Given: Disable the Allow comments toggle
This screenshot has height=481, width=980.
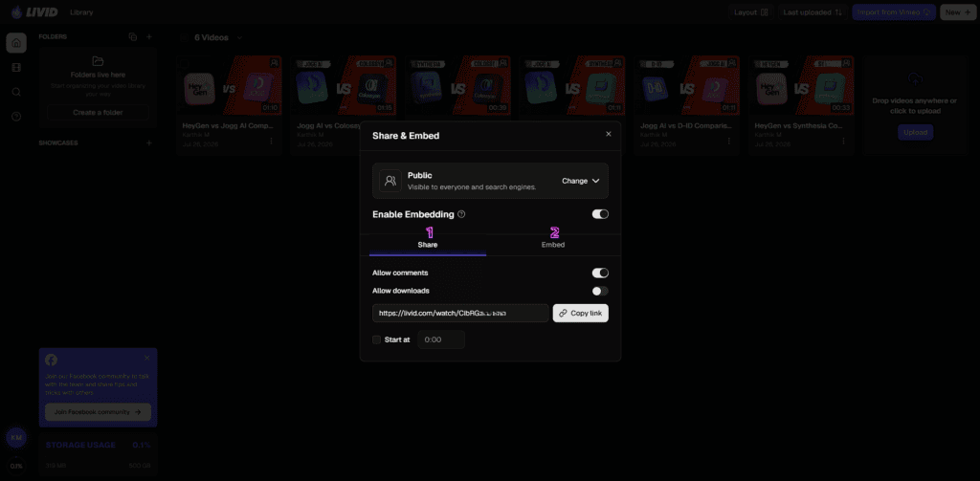Looking at the screenshot, I should pyautogui.click(x=600, y=273).
